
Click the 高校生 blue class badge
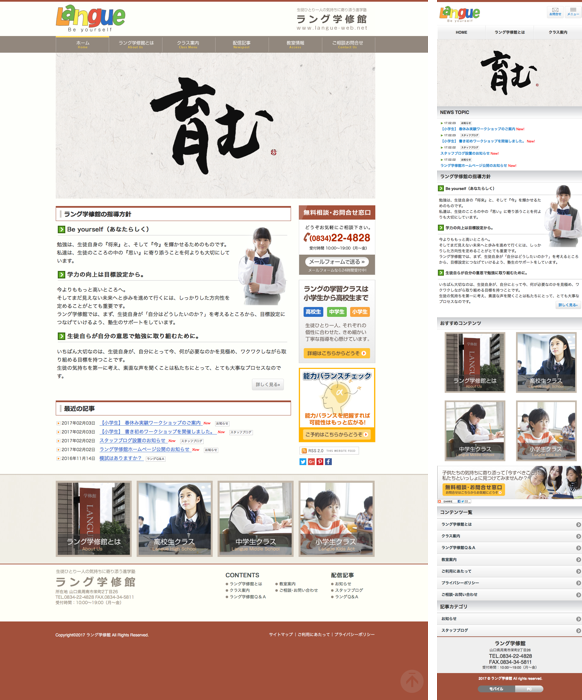click(313, 312)
